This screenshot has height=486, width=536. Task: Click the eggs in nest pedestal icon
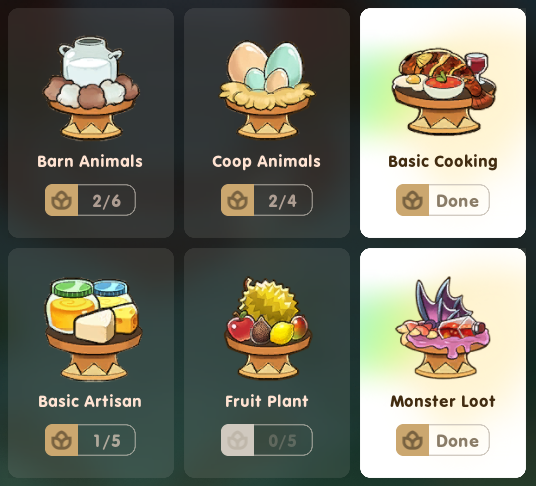[267, 89]
